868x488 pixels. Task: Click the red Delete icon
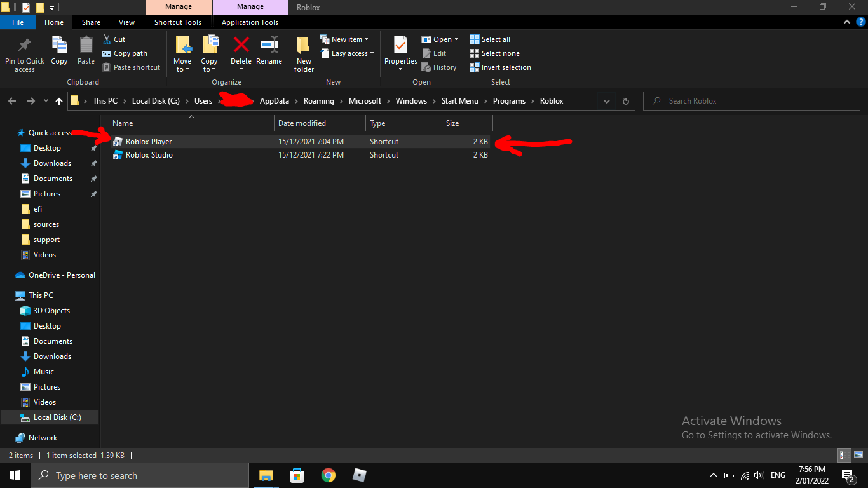tap(241, 44)
